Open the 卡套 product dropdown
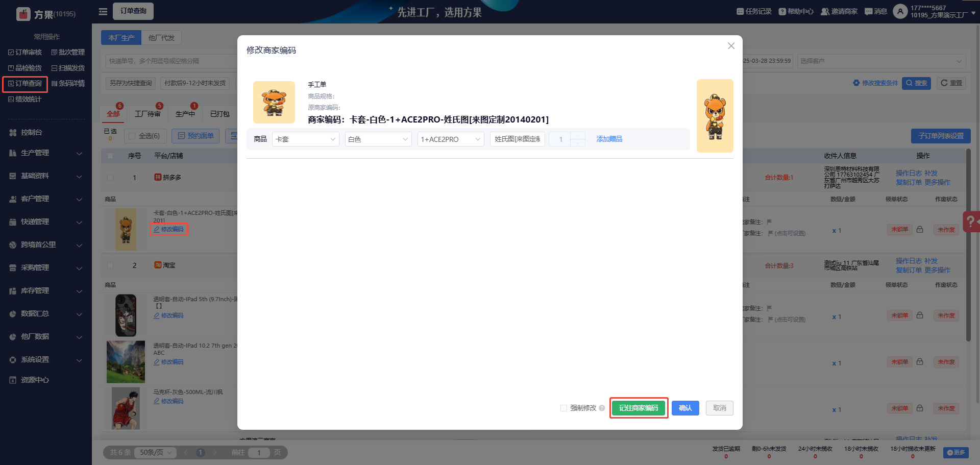Viewport: 980px width, 465px height. pyautogui.click(x=306, y=139)
